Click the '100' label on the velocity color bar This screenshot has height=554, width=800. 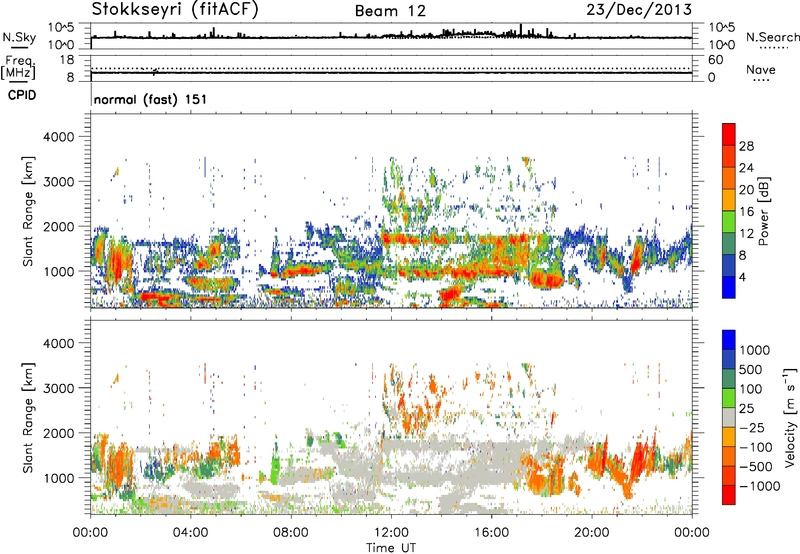[750, 389]
